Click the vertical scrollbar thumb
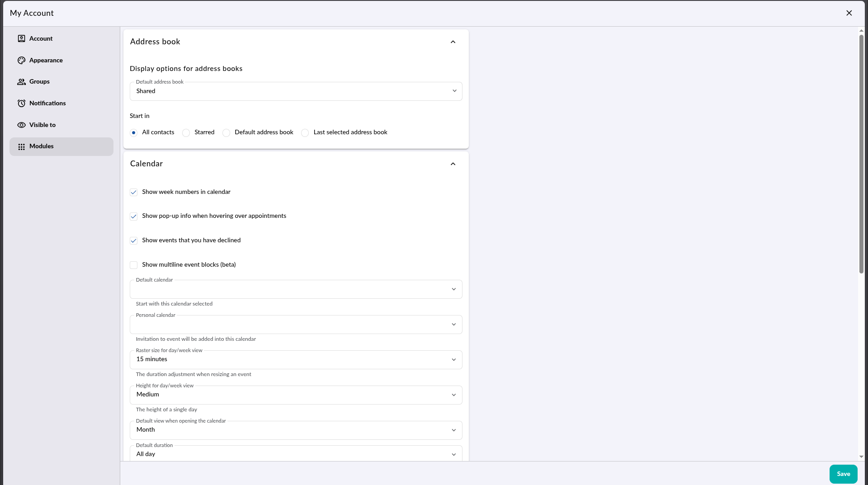The width and height of the screenshot is (868, 485). tap(861, 154)
